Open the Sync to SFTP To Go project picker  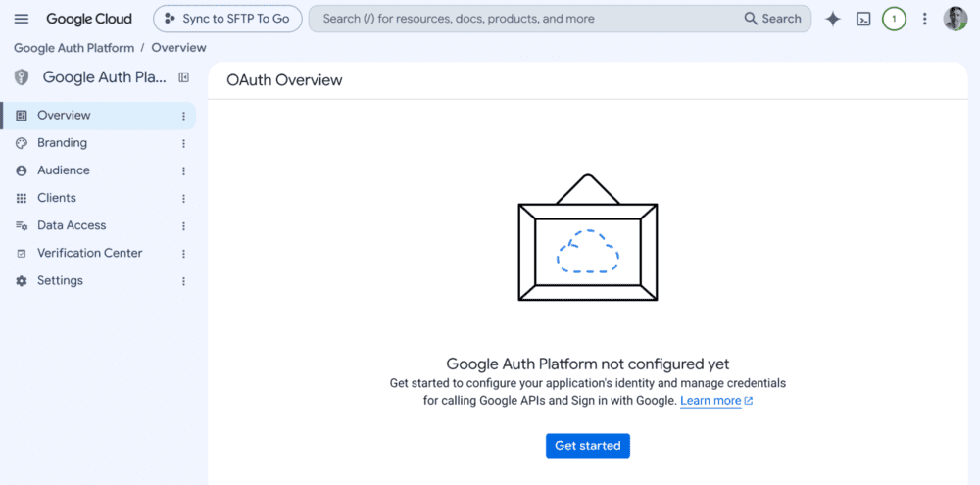pos(227,19)
